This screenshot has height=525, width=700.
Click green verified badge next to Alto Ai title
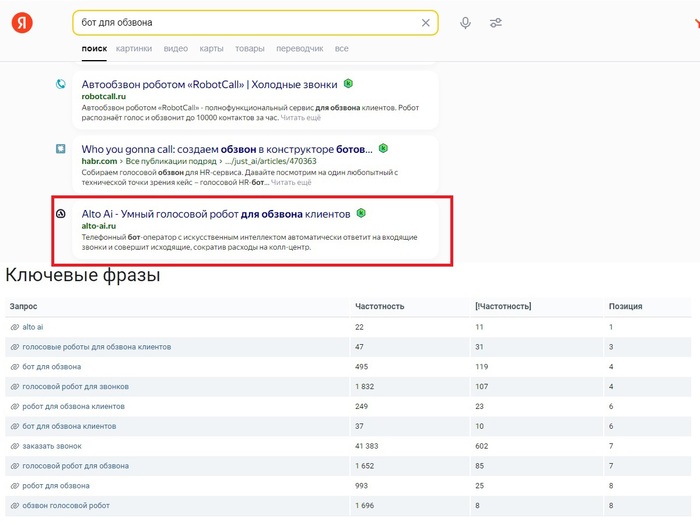pos(361,213)
